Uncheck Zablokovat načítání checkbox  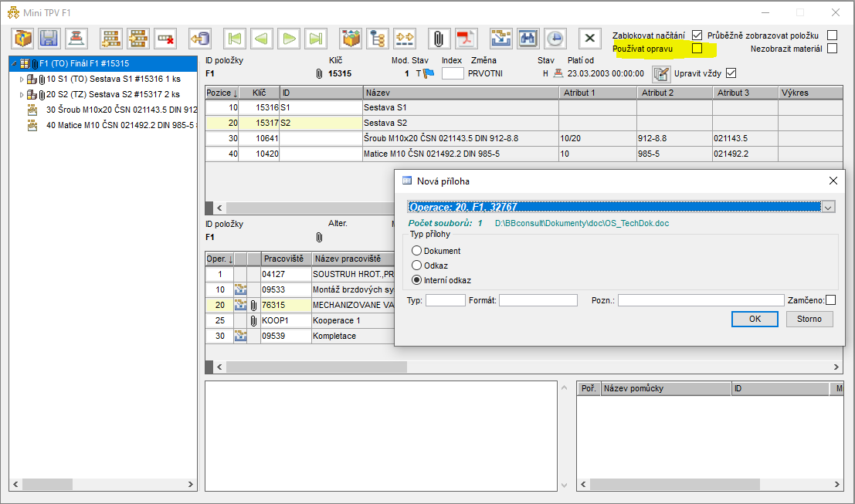pyautogui.click(x=697, y=35)
